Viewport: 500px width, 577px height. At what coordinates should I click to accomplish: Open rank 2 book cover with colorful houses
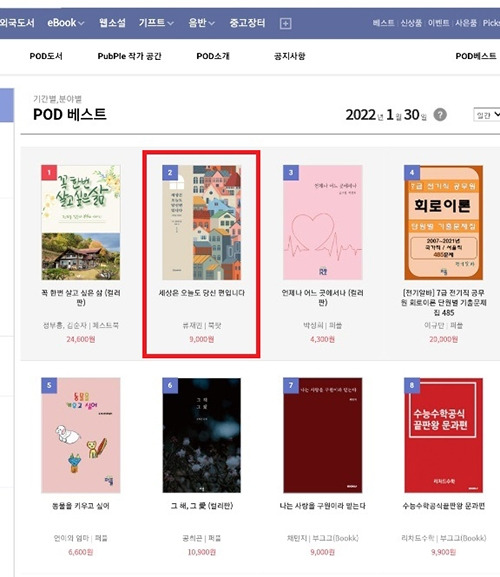202,223
